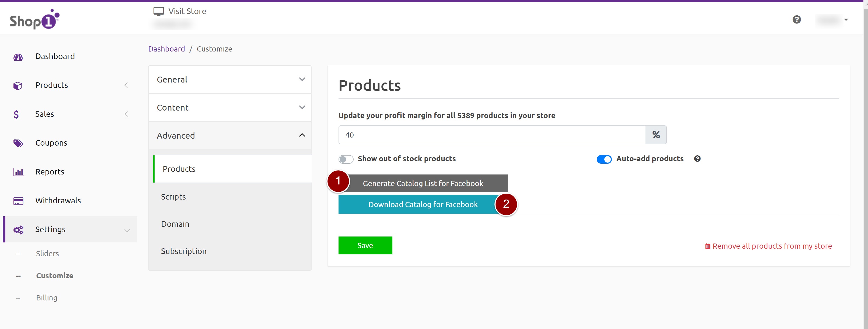
Task: Click Auto-add products help tooltip icon
Action: [x=697, y=159]
